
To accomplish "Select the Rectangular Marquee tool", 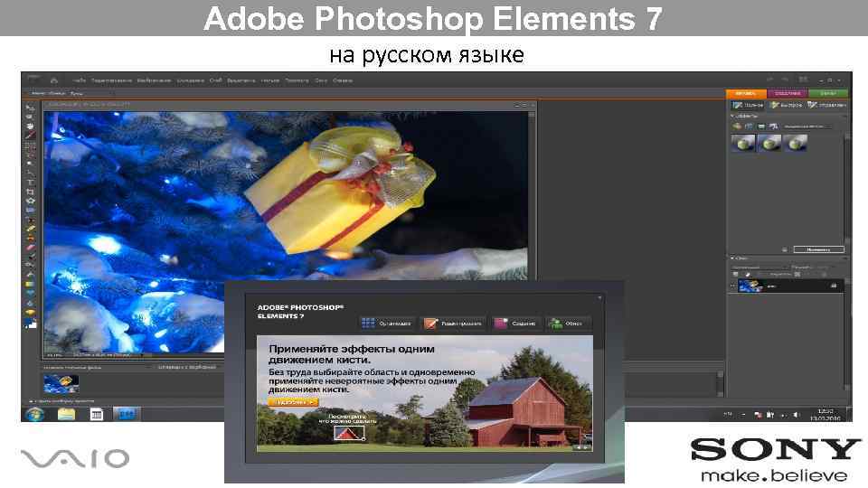I will pos(30,145).
